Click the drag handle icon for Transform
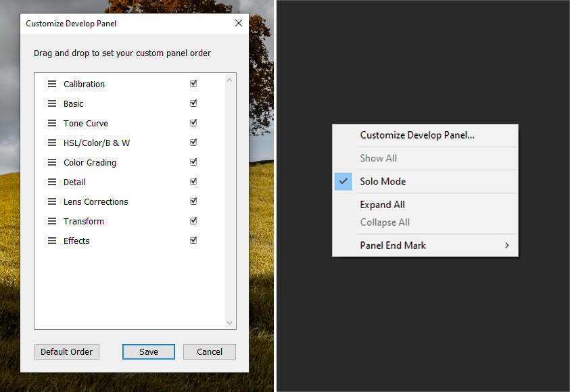 (x=52, y=221)
